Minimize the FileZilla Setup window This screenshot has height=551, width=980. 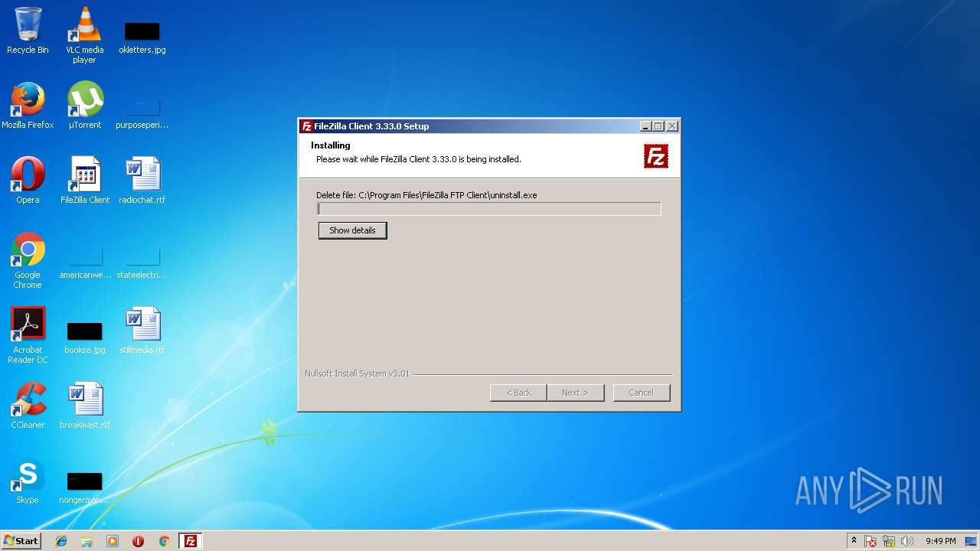coord(645,126)
